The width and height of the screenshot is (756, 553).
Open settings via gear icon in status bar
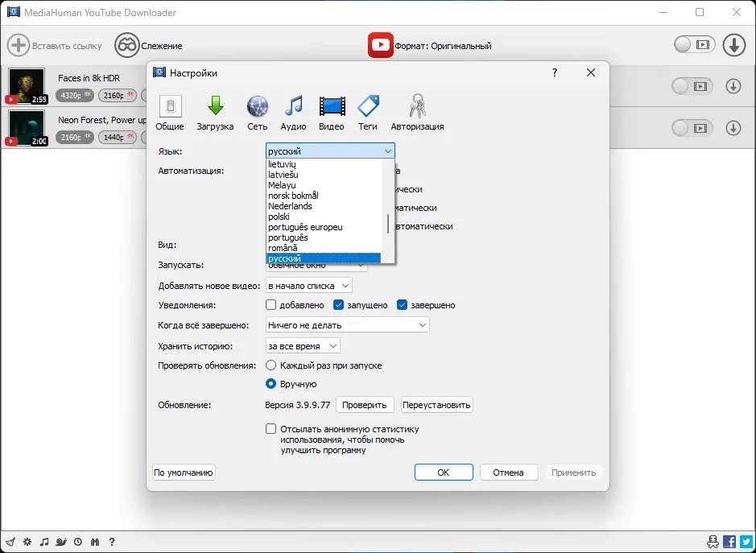coord(27,542)
